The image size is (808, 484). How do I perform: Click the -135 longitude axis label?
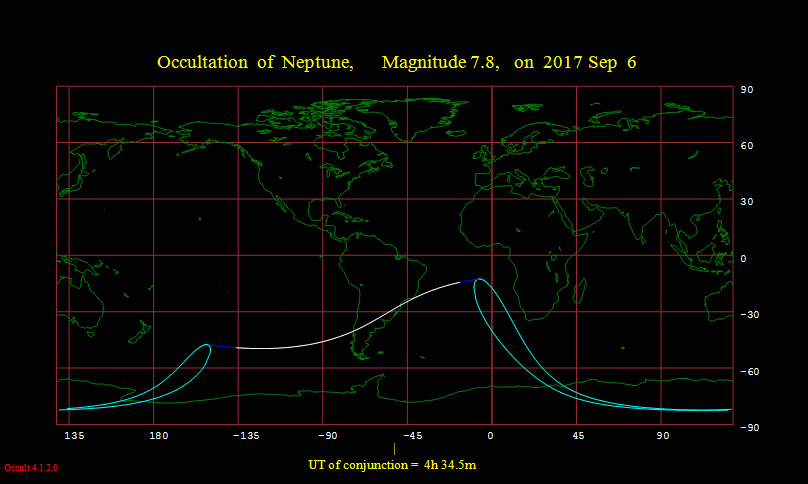(x=246, y=436)
